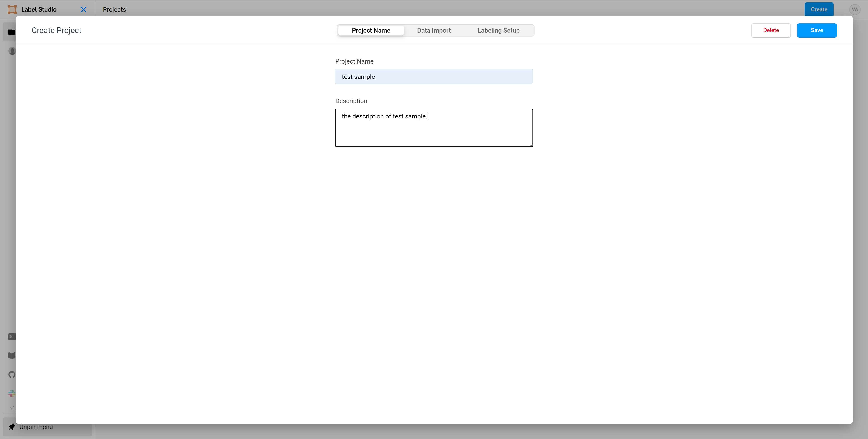Switch to the Data Import tab
868x439 pixels.
(434, 30)
